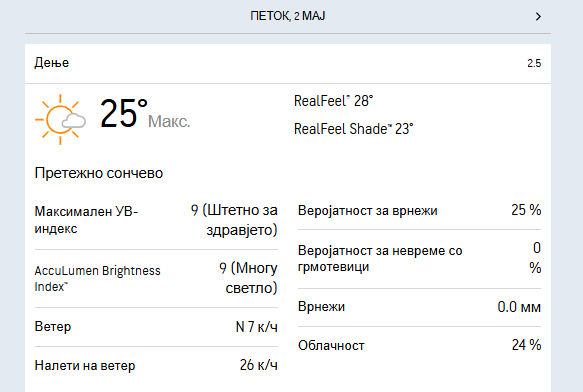Click the Макс. temperature label
The height and width of the screenshot is (392, 583).
(x=169, y=121)
